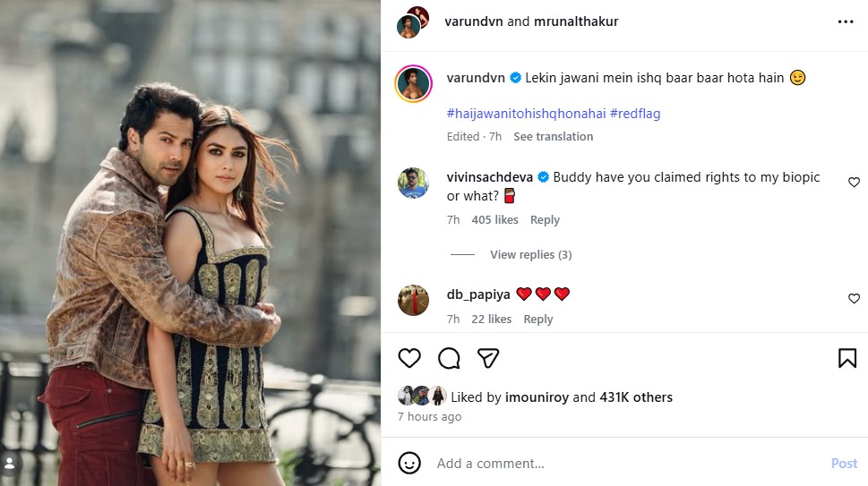Image resolution: width=868 pixels, height=486 pixels.
Task: Open the #redflag hashtag
Action: [635, 114]
